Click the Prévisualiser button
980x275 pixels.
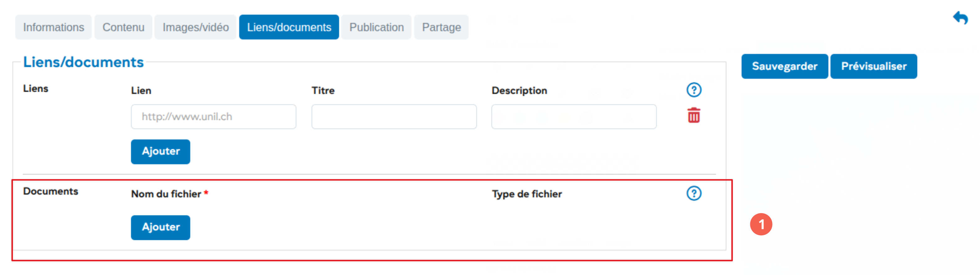pos(874,66)
